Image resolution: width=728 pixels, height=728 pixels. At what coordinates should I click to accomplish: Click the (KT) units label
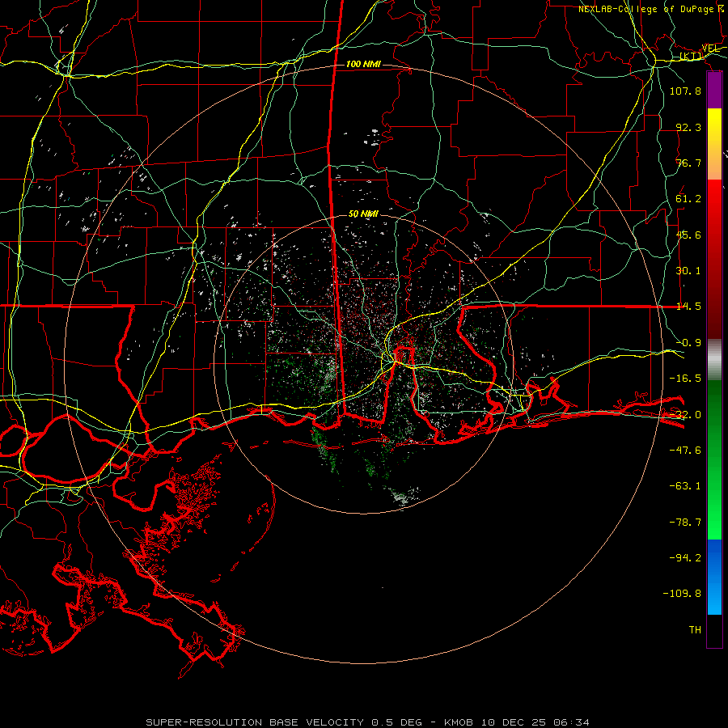tap(691, 57)
